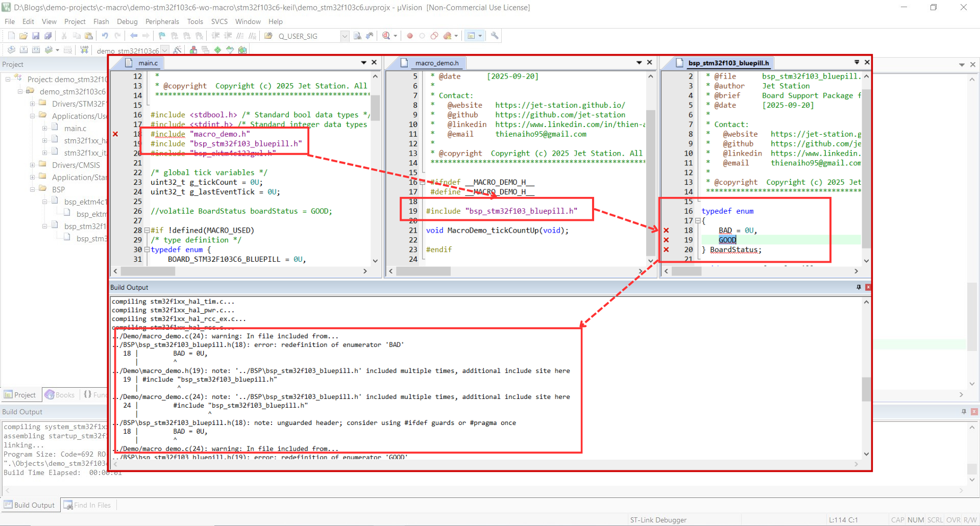980x526 pixels.
Task: Click main.c editor horizontal scrollbar thumb
Action: (x=148, y=271)
